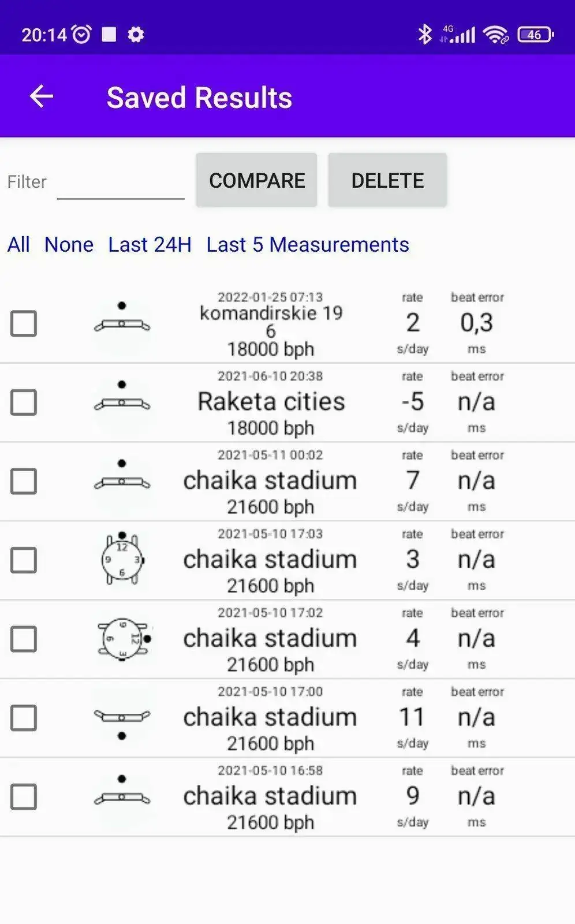Image resolution: width=575 pixels, height=924 pixels.
Task: Focus the Filter text field
Action: tap(121, 182)
